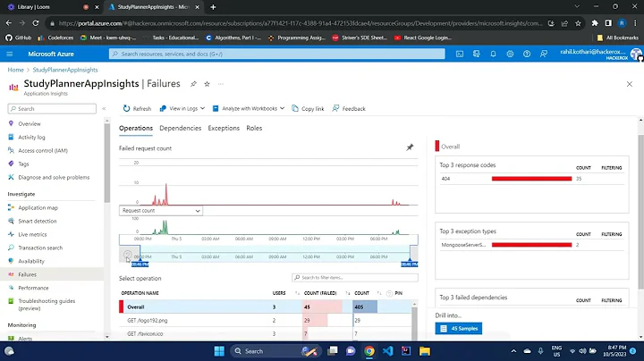The height and width of the screenshot is (361, 644).
Task: Open Live metrics
Action: tap(32, 234)
